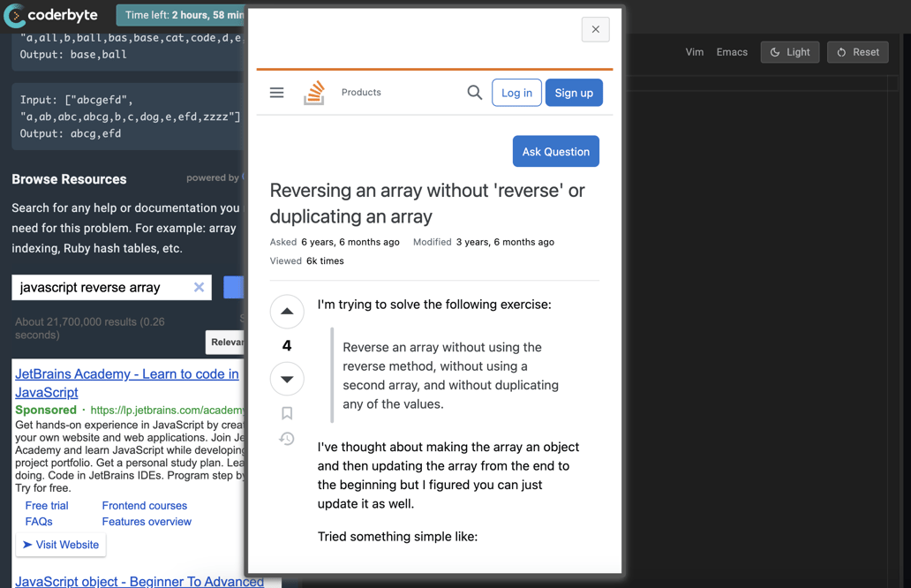911x588 pixels.
Task: Open the Products menu
Action: (x=361, y=93)
